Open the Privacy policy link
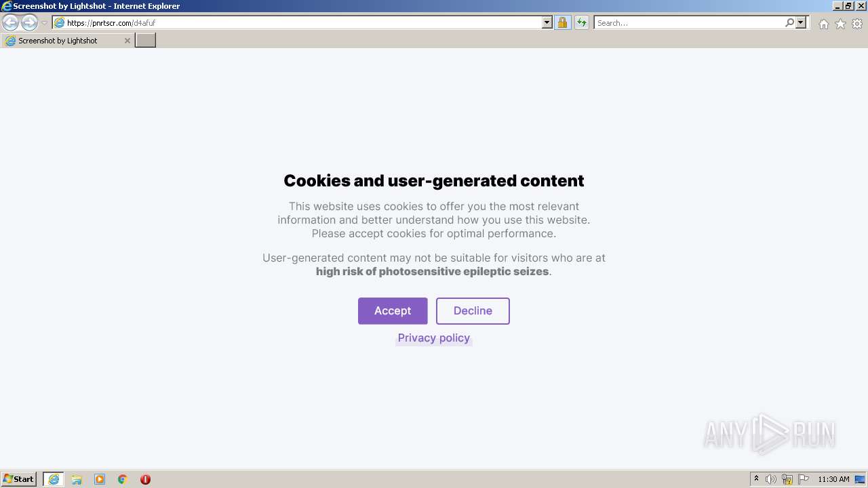The width and height of the screenshot is (868, 488). coord(434,338)
